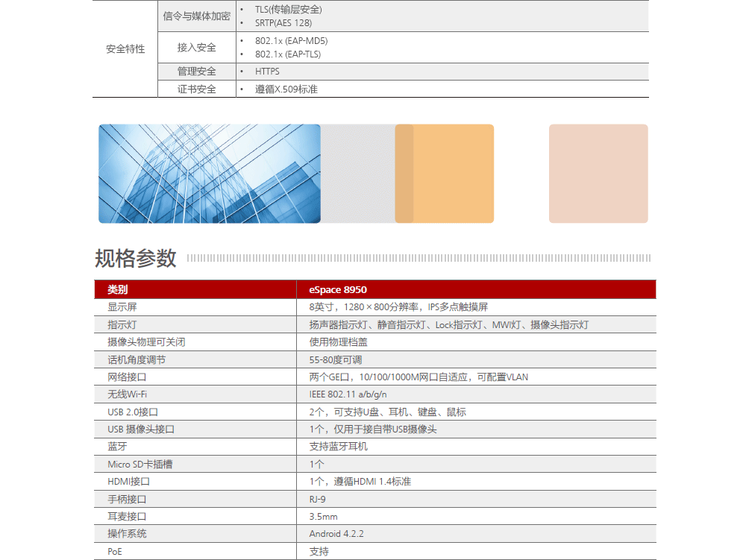Select the IEEE 802.11 a/b/g/n value

[348, 394]
